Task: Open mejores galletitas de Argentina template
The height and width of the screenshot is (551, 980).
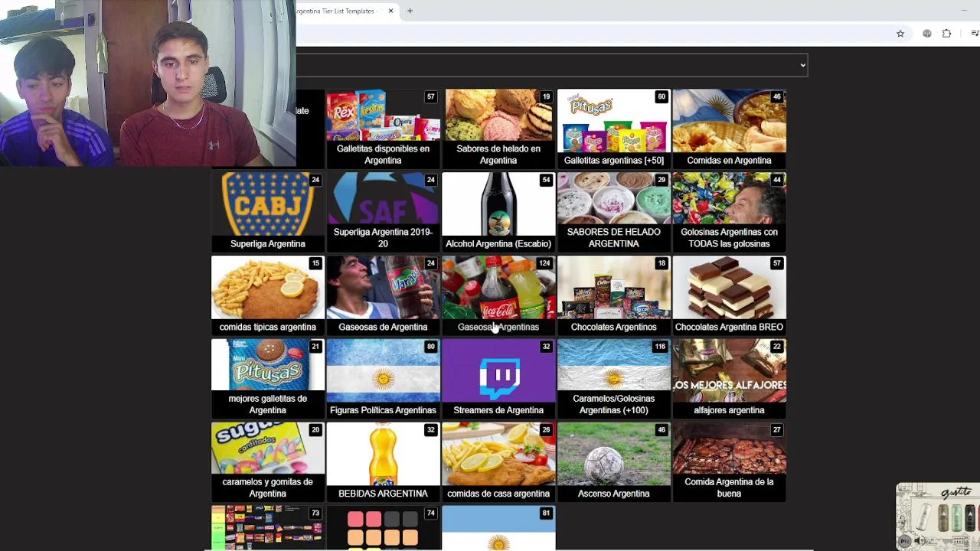Action: click(268, 379)
